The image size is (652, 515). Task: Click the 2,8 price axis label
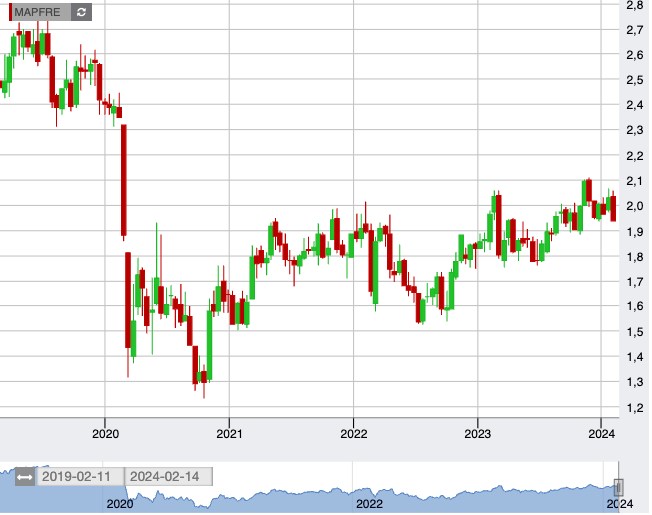(635, 6)
